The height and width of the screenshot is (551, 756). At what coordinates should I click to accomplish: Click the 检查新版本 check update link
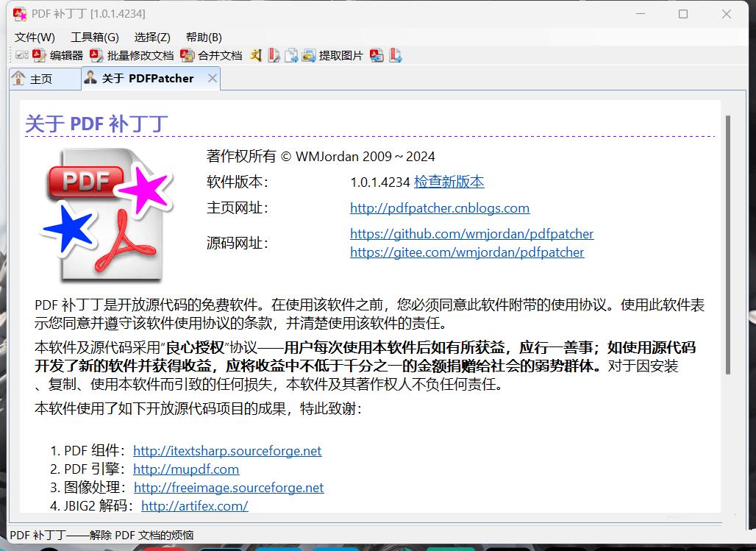tap(449, 182)
